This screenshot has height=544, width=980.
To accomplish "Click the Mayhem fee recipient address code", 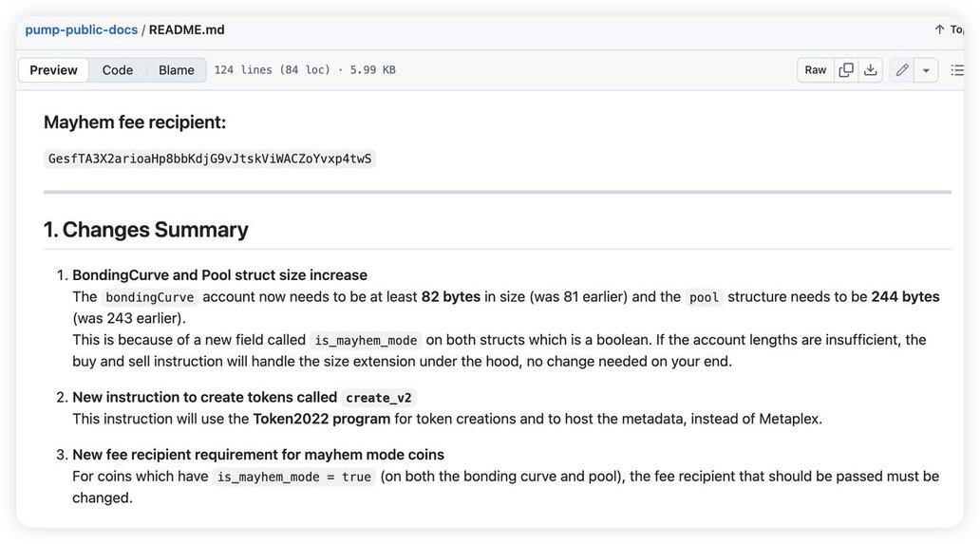I will 210,159.
